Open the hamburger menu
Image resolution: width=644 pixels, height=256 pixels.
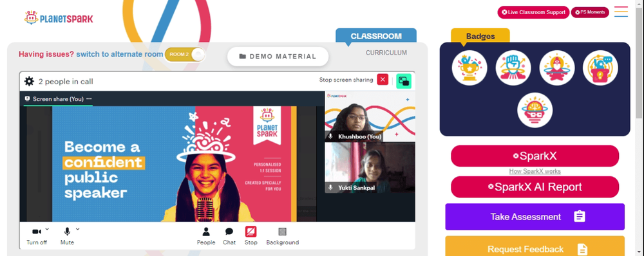(621, 12)
